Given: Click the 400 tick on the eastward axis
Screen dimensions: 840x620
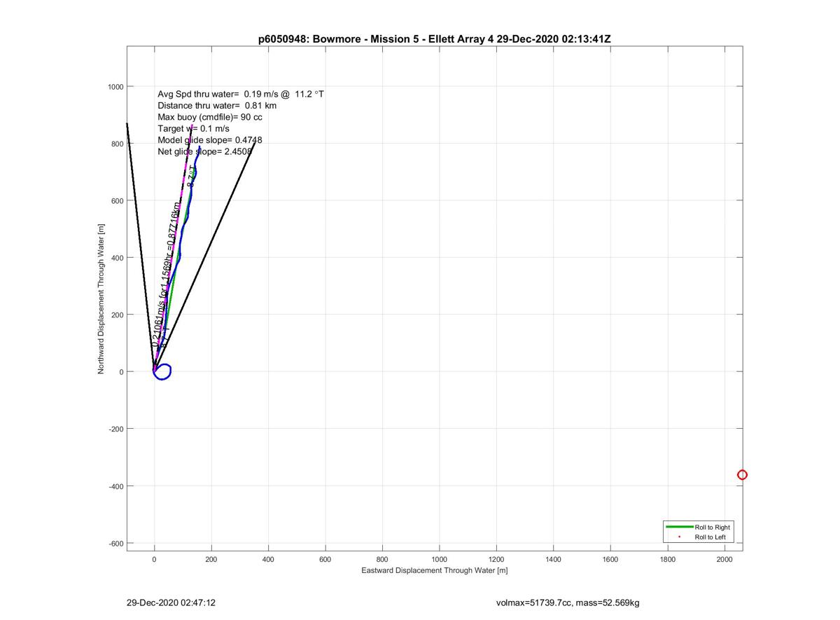Looking at the screenshot, I should point(269,560).
